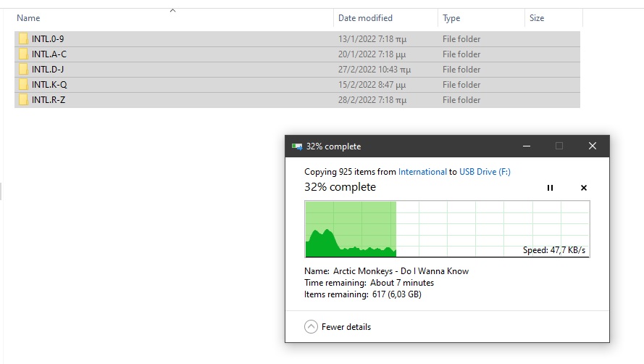
Task: Close the 32% complete dialog window
Action: (592, 146)
